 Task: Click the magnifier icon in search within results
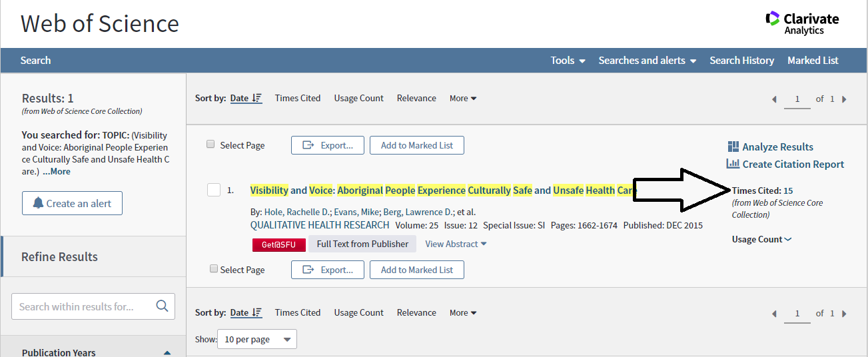(162, 306)
